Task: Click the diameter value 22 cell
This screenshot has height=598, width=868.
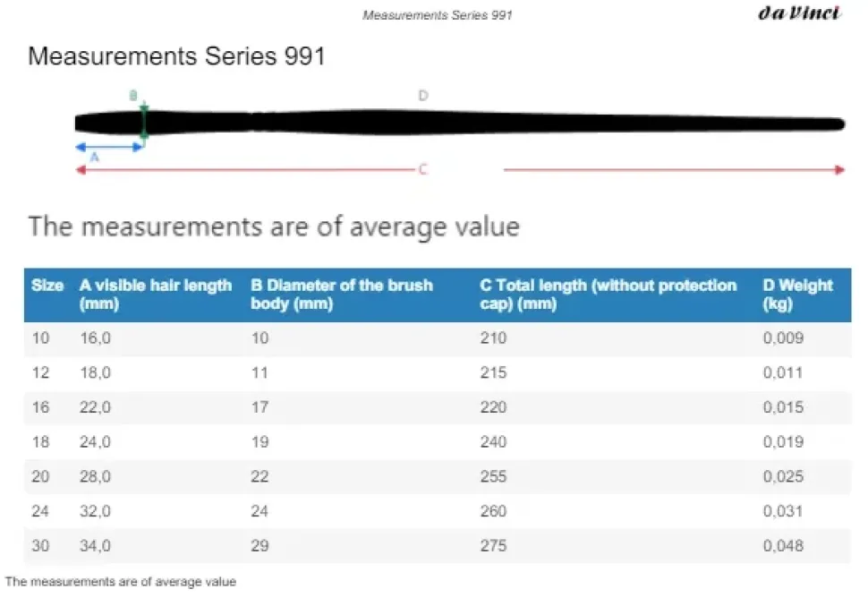Action: (260, 477)
